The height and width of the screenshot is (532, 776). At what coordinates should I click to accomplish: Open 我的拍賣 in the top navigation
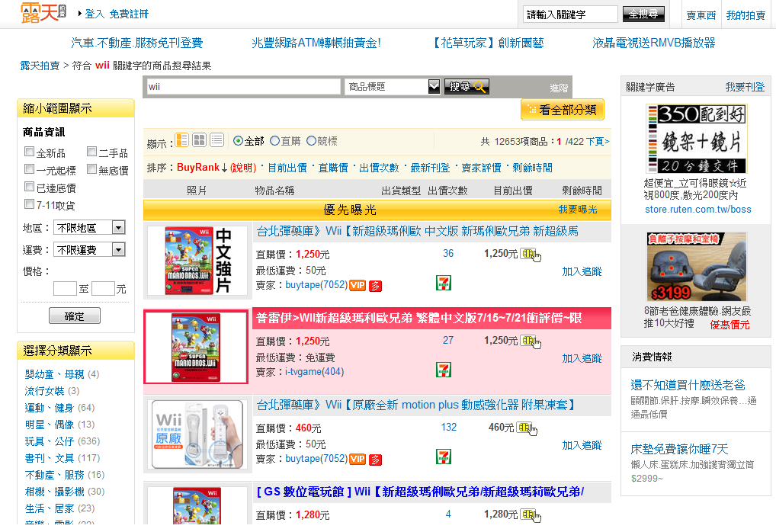point(746,15)
